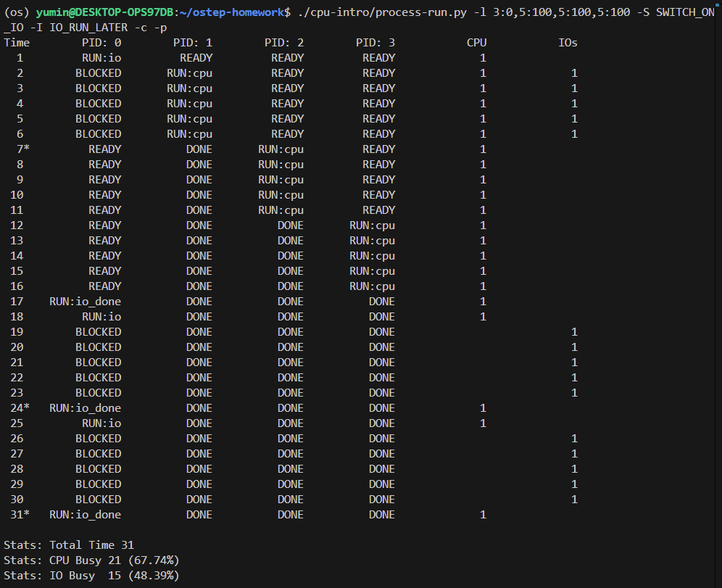Click BLOCKED in time row 4
Viewport: 722px width, 588px height.
point(98,104)
